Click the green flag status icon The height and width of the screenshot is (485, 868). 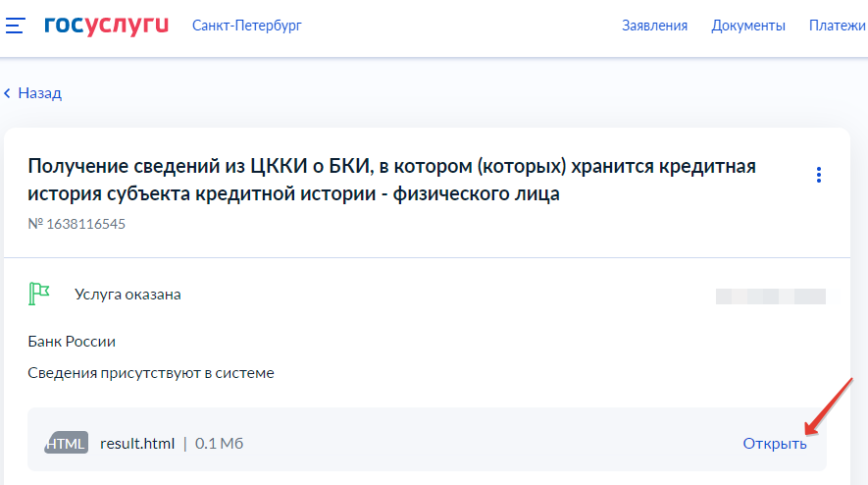click(39, 294)
